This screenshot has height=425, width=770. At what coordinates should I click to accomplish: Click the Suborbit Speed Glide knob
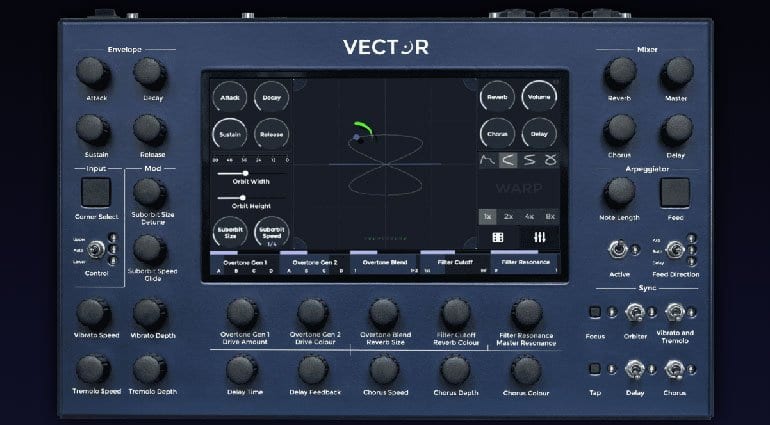(x=150, y=249)
